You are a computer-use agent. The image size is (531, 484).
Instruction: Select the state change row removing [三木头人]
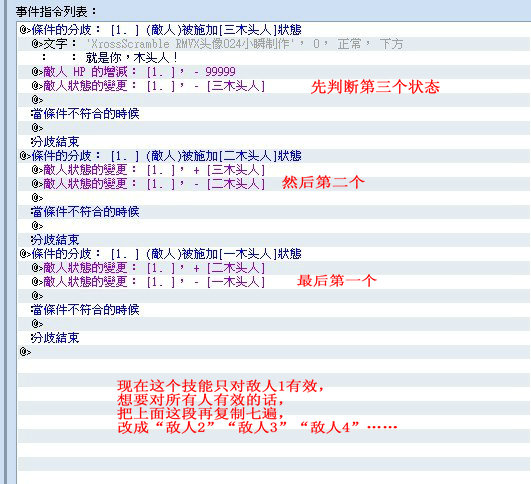[x=148, y=86]
